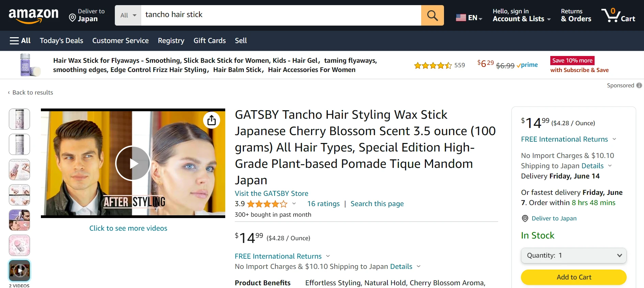This screenshot has height=288, width=644.
Task: Click the Add to Cart button
Action: coord(574,277)
